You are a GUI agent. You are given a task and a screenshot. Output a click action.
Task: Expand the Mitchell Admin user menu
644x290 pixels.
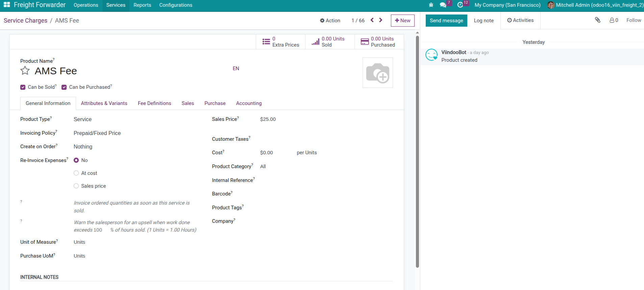pos(595,5)
